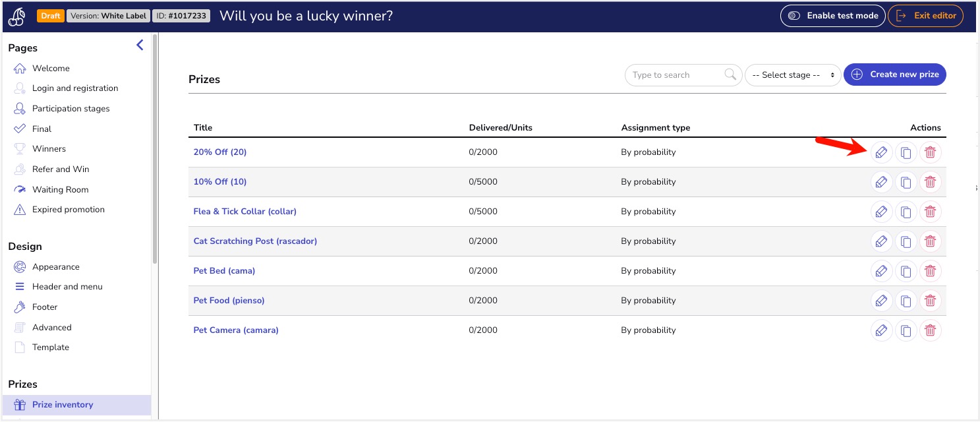Click the search magnifier icon
980x422 pixels.
point(730,75)
